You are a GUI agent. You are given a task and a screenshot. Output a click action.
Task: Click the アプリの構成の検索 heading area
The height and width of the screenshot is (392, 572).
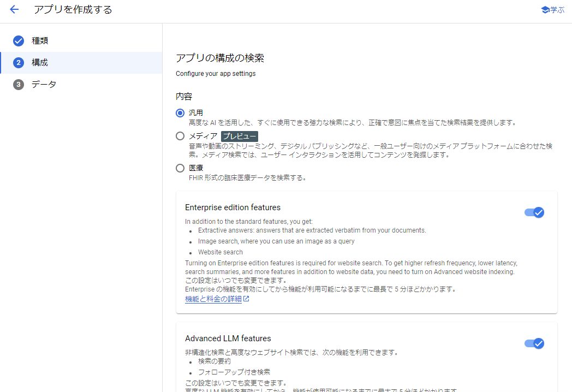coord(221,57)
